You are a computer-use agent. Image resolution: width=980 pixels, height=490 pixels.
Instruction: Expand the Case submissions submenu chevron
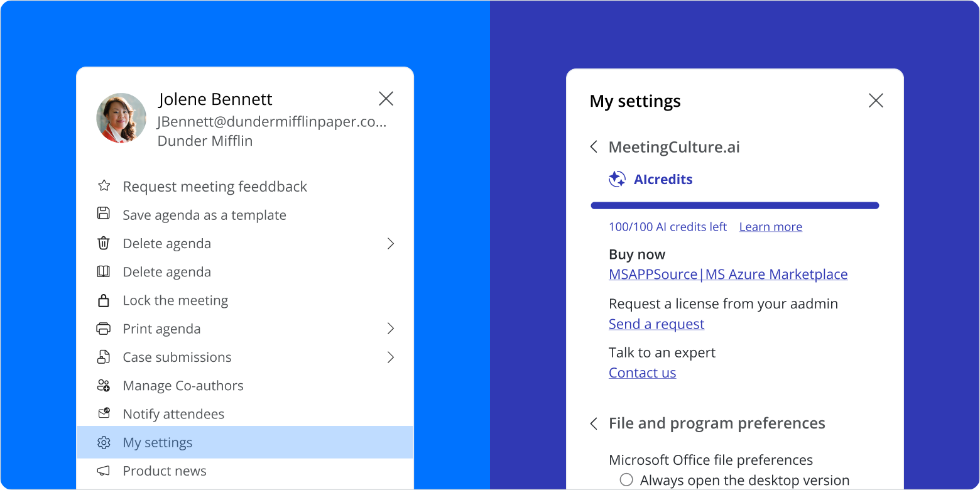coord(390,357)
